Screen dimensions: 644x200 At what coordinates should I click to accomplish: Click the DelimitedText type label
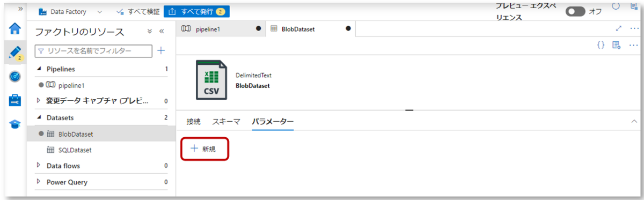253,76
